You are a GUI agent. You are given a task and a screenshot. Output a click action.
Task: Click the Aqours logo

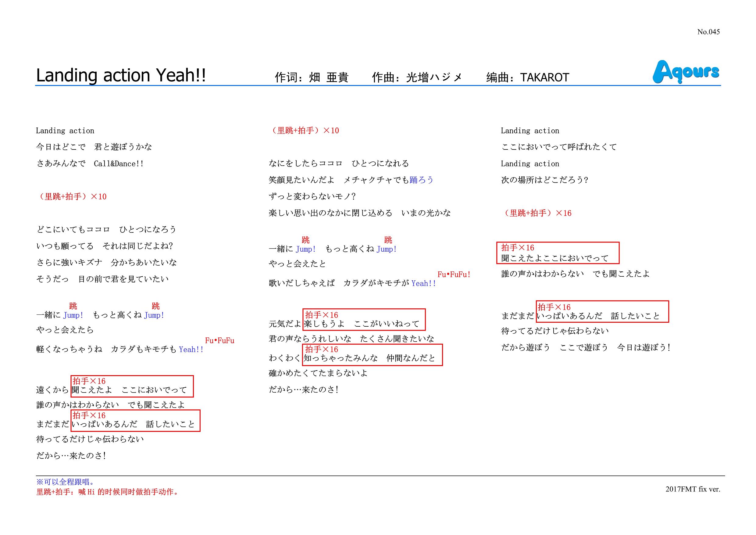(x=686, y=72)
